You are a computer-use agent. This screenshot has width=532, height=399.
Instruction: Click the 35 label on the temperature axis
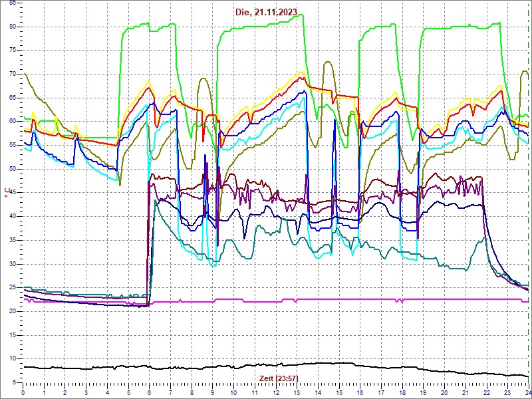pyautogui.click(x=13, y=240)
